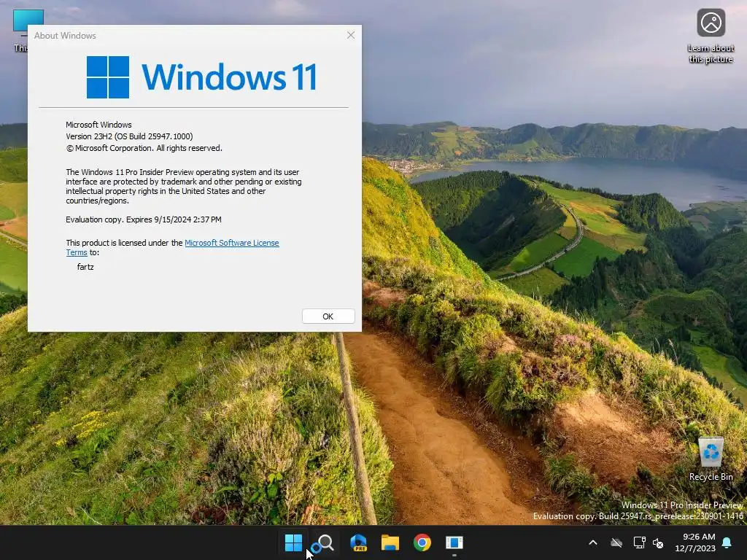This screenshot has width=747, height=560.
Task: Click the Microsoft Windows heading line
Action: (x=98, y=125)
